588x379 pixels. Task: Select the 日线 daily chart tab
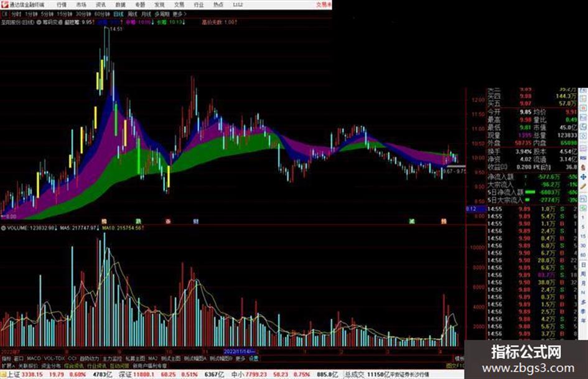[118, 14]
